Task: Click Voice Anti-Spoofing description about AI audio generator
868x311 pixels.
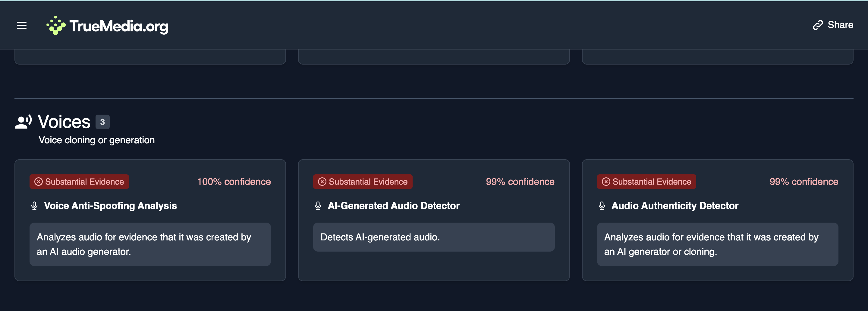Action: tap(150, 244)
